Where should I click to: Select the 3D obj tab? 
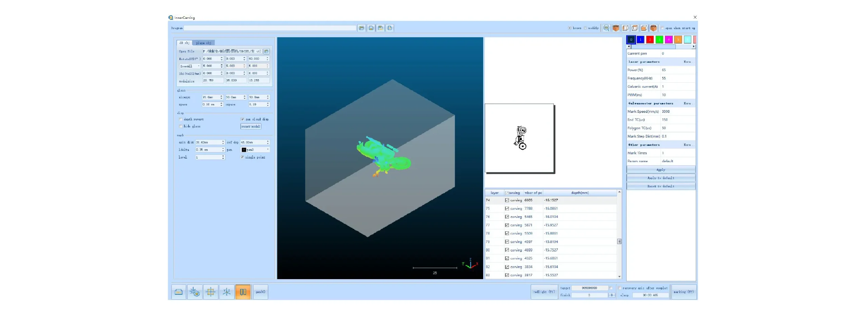tap(184, 43)
